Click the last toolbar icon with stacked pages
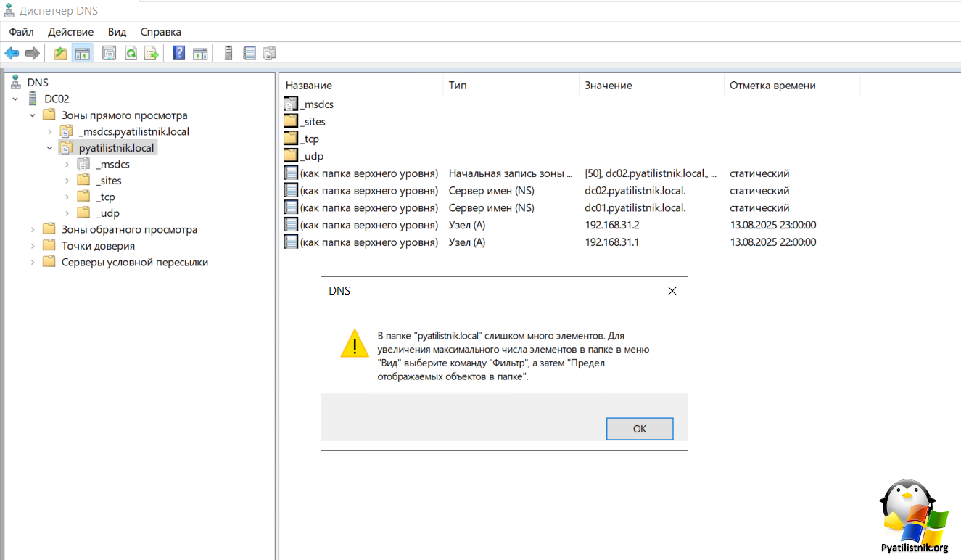The height and width of the screenshot is (560, 961). (270, 53)
